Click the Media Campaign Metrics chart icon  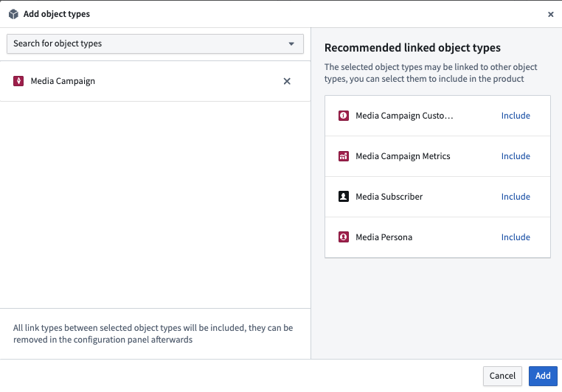(344, 156)
